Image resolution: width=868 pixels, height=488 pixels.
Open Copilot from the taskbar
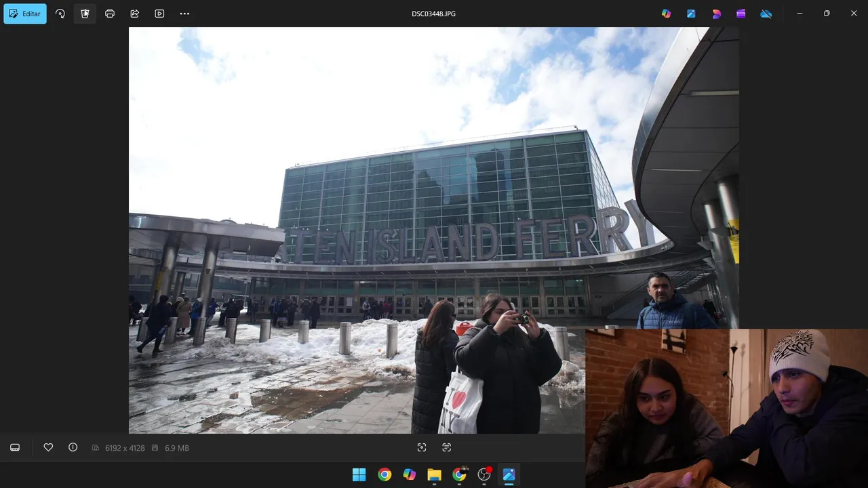(x=410, y=474)
